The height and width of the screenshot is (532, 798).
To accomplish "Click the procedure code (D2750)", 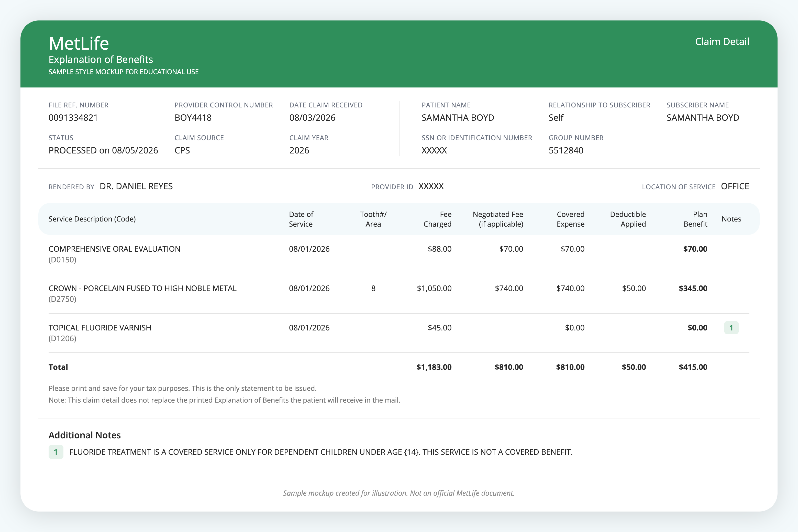I will (62, 299).
